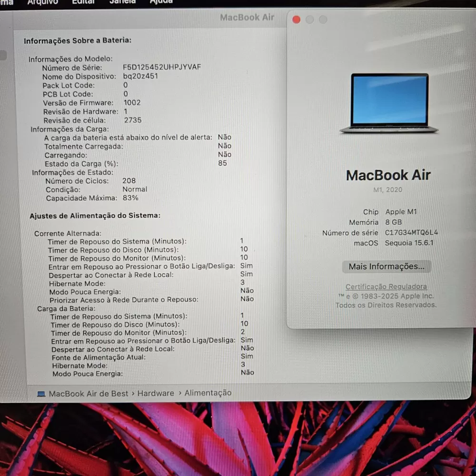Open the Arquivo menu

(42, 2)
